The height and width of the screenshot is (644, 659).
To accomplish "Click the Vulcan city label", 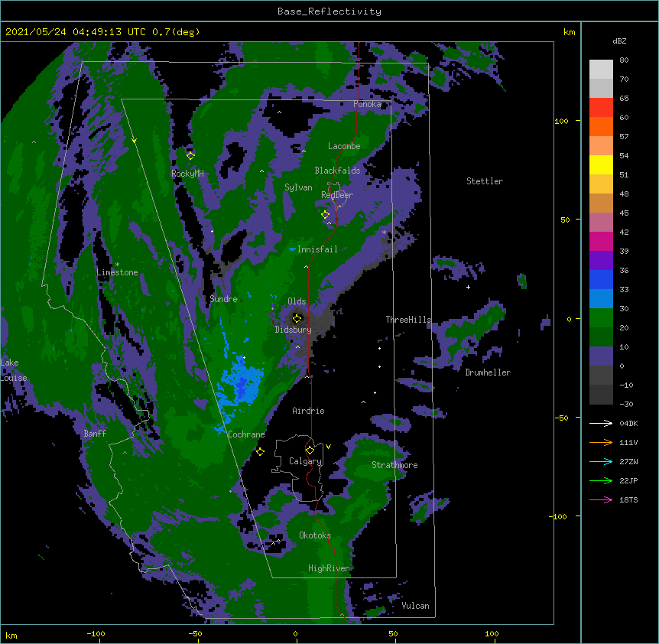I will [x=415, y=606].
